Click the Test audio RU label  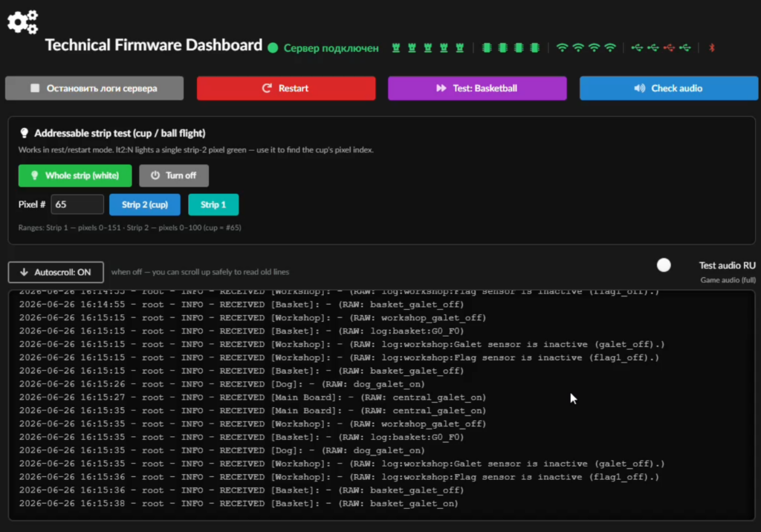click(727, 265)
